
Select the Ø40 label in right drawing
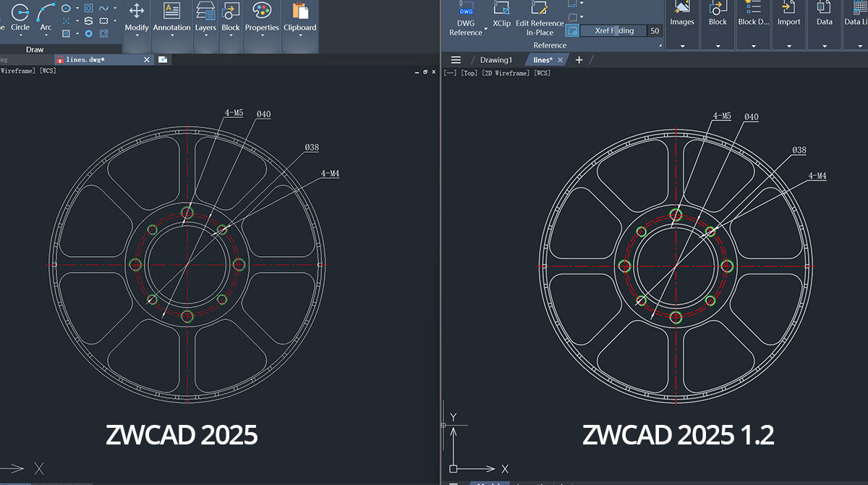click(752, 117)
